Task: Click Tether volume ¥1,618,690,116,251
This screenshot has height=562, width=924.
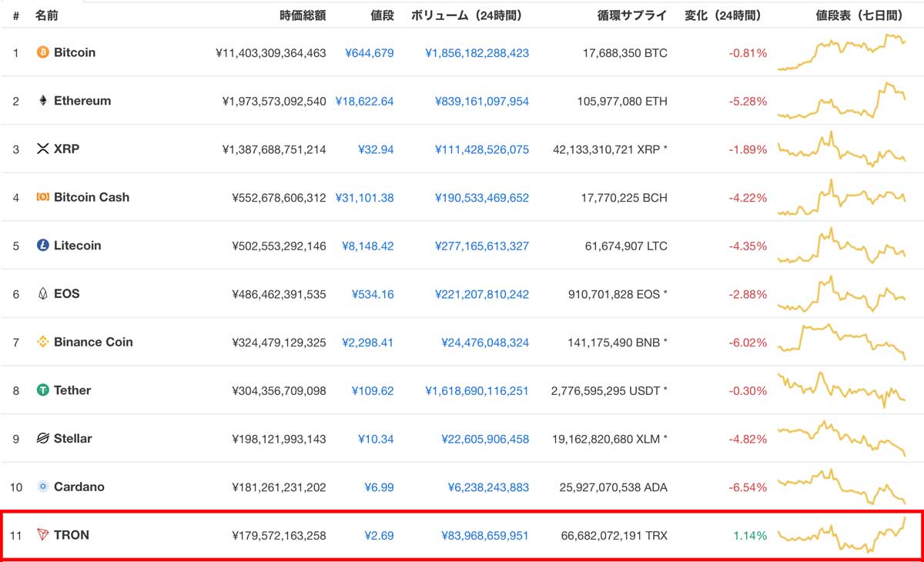Action: pyautogui.click(x=477, y=390)
